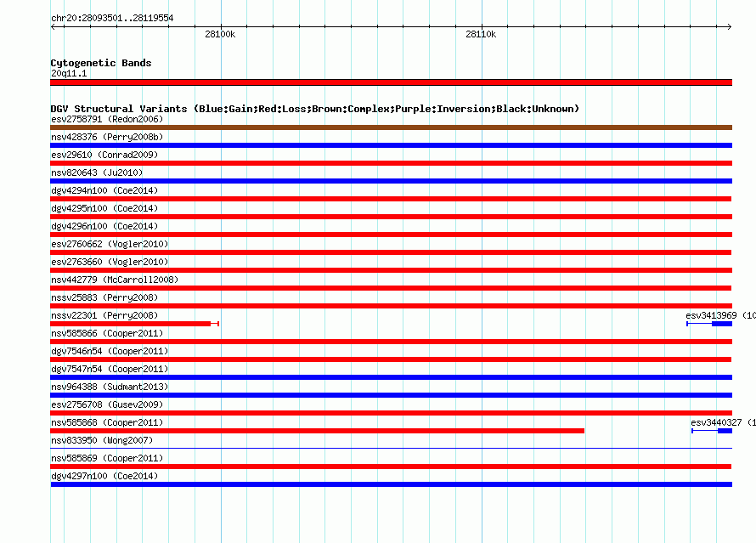
Task: Open the nsv585868 (Cooper2011) label
Action: pyautogui.click(x=107, y=422)
